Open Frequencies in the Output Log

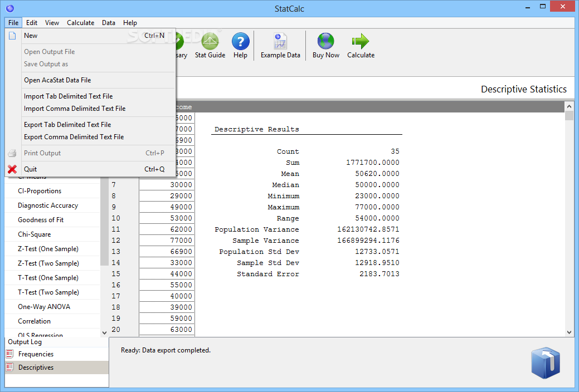[x=57, y=354]
